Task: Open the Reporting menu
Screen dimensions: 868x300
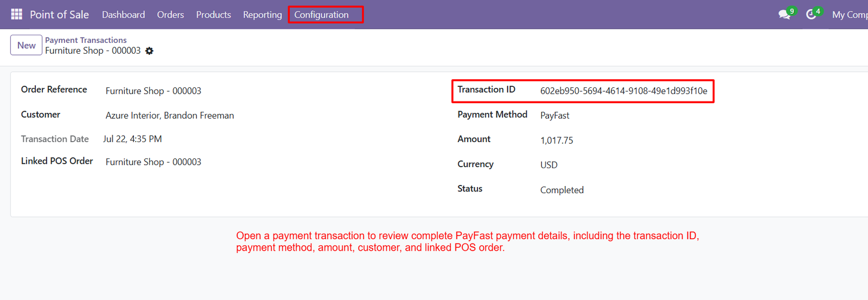Action: pyautogui.click(x=263, y=15)
